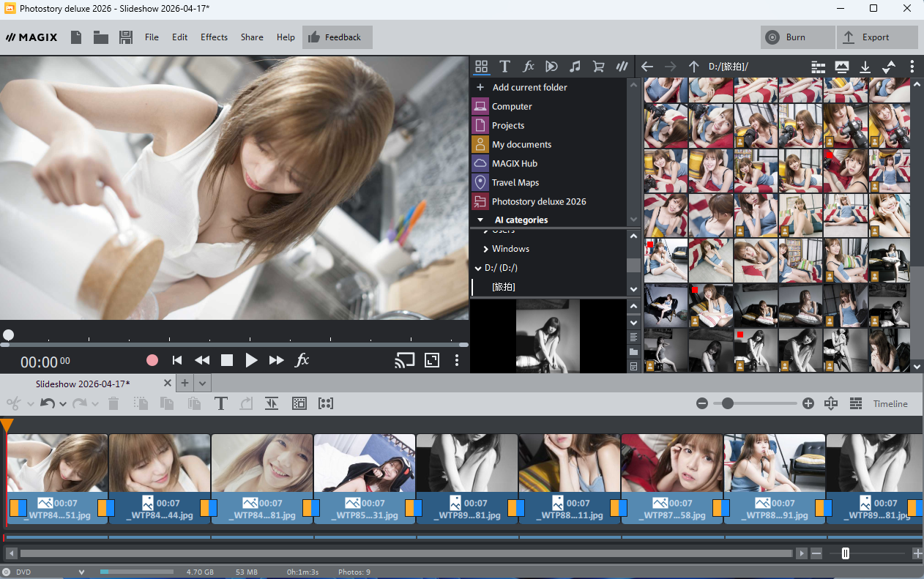Expand the Windows folder tree node

pyautogui.click(x=485, y=249)
